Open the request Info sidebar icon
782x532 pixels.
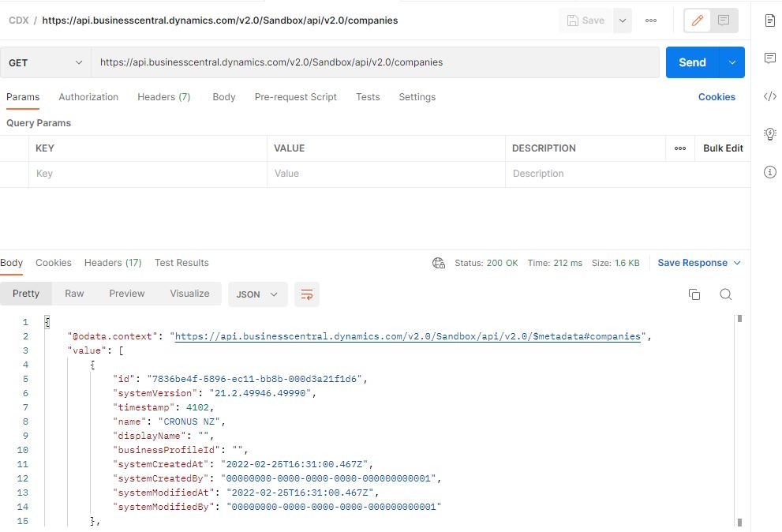[x=770, y=172]
